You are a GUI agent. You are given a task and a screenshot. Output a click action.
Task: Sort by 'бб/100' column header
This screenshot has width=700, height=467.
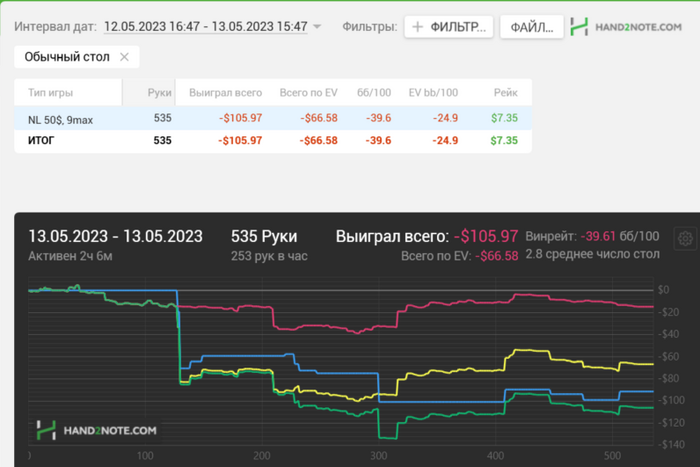374,93
